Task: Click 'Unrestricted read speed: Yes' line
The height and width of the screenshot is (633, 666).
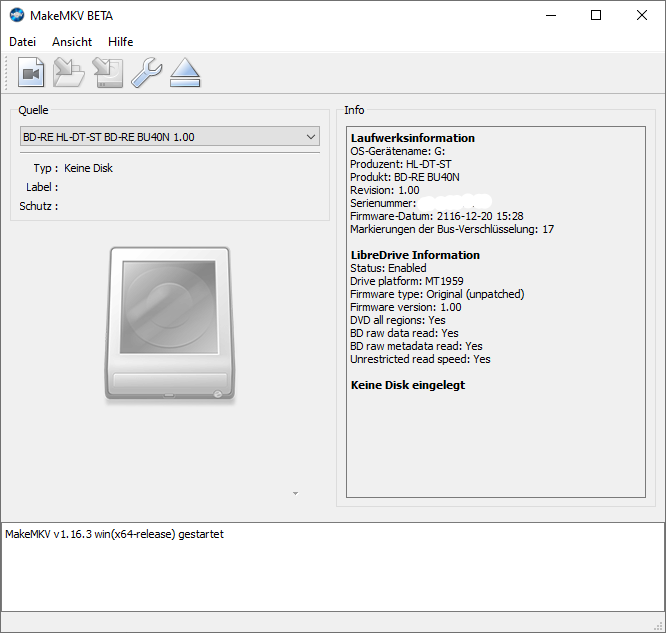Action: click(x=420, y=359)
